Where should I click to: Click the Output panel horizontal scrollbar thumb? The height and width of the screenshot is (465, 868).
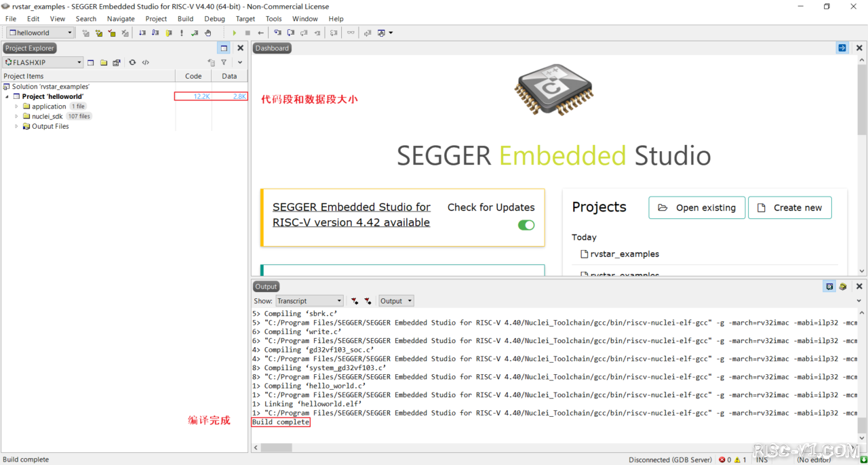[x=277, y=448]
